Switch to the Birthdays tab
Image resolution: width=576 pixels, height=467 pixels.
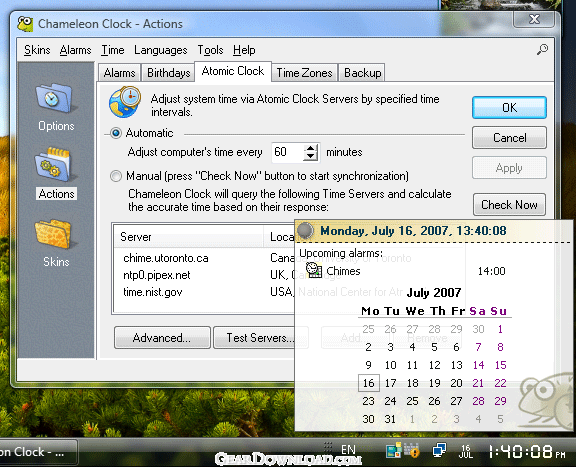[169, 73]
